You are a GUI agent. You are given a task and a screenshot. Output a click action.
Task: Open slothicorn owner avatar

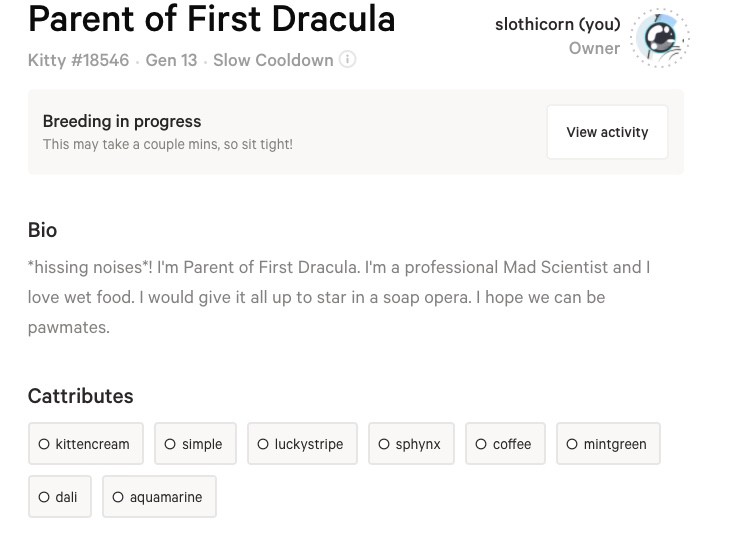point(660,38)
